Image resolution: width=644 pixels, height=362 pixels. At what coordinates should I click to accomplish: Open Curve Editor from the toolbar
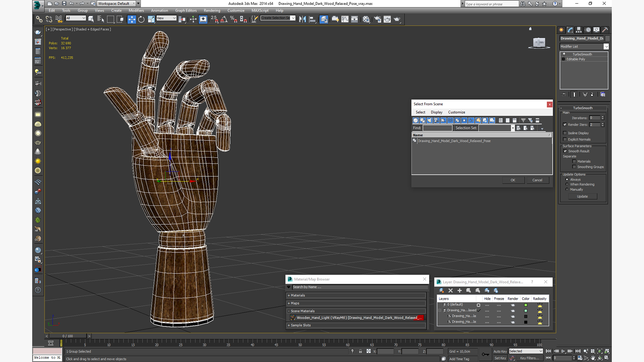click(x=345, y=19)
